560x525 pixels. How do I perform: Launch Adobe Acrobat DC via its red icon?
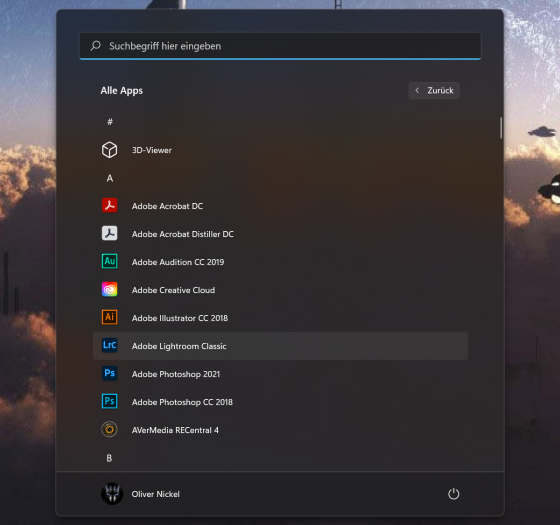(109, 206)
